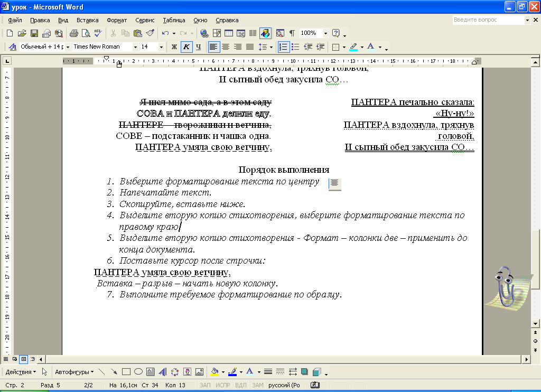The width and height of the screenshot is (541, 392).
Task: Increase indent icon
Action: pos(321,46)
